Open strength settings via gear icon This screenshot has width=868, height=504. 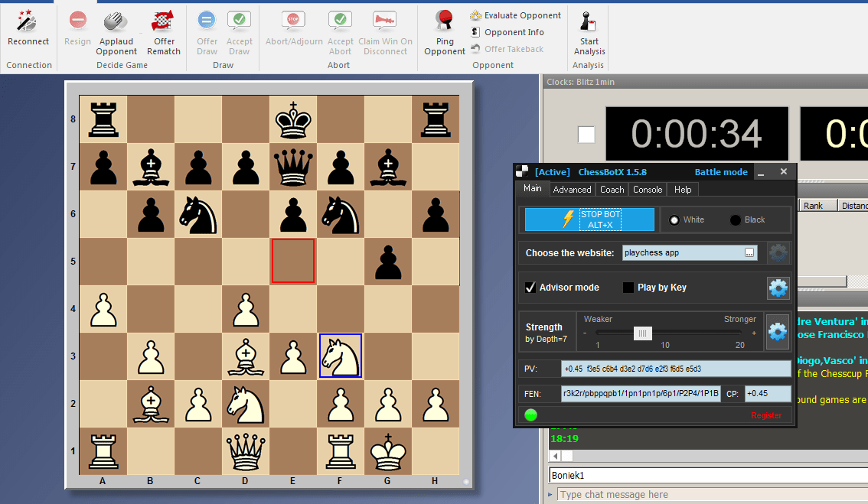coord(777,331)
